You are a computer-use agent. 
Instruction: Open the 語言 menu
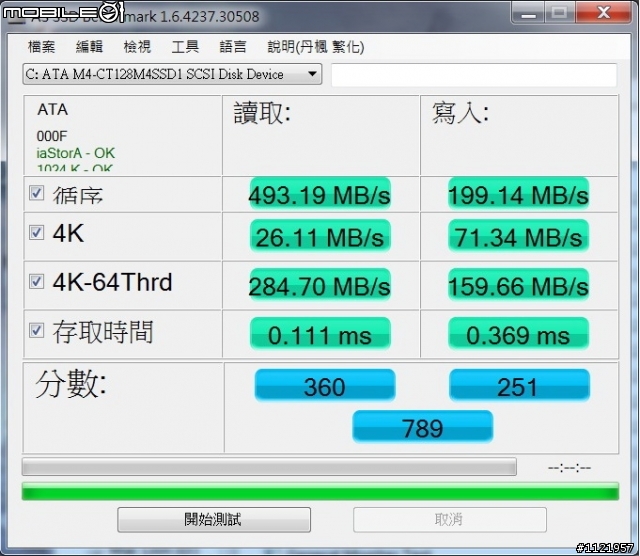[x=233, y=47]
